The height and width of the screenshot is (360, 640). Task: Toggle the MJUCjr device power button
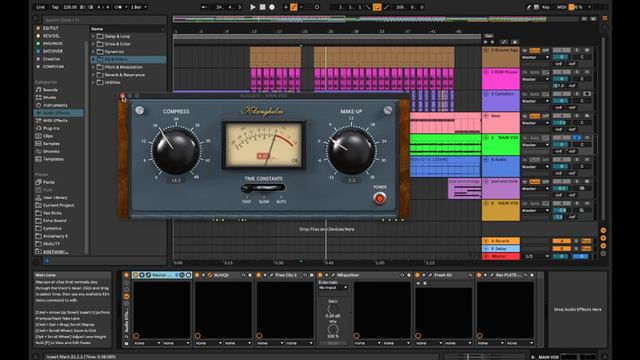(x=197, y=275)
